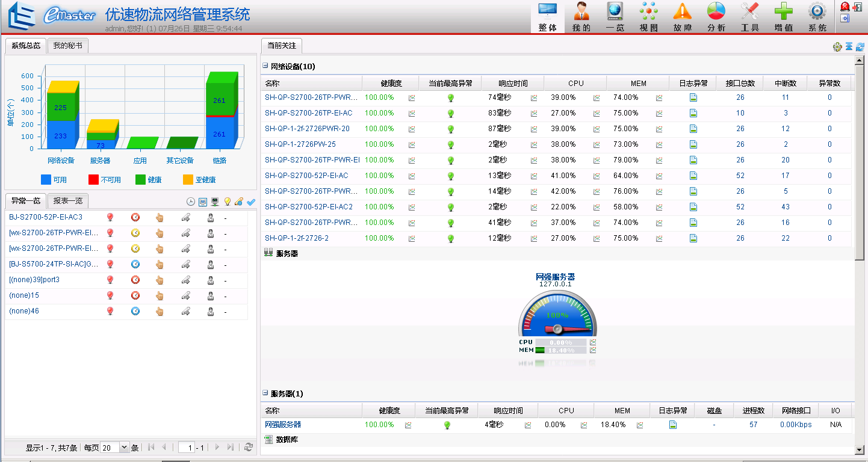The height and width of the screenshot is (462, 868).
Task: Click the page number input field
Action: pyautogui.click(x=187, y=448)
